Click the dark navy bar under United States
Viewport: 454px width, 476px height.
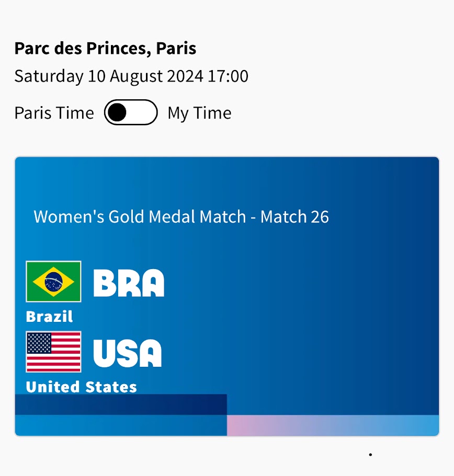tap(121, 404)
